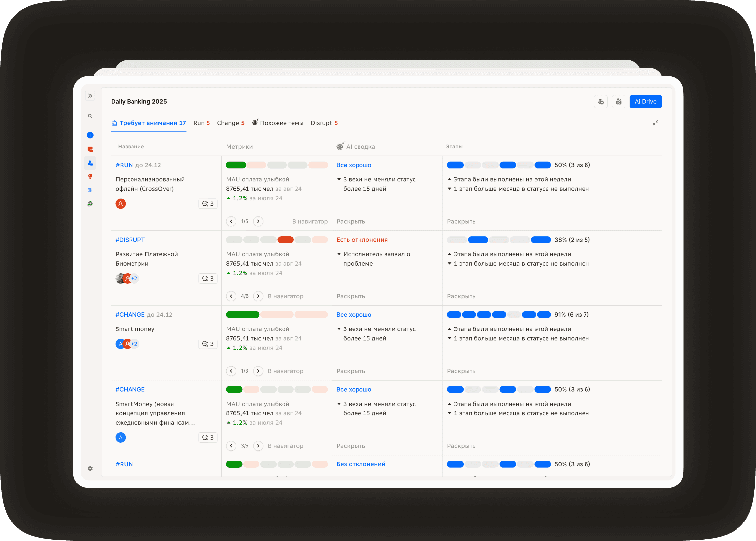Open the red lightbulb ideas icon
This screenshot has width=756, height=541.
pyautogui.click(x=90, y=176)
